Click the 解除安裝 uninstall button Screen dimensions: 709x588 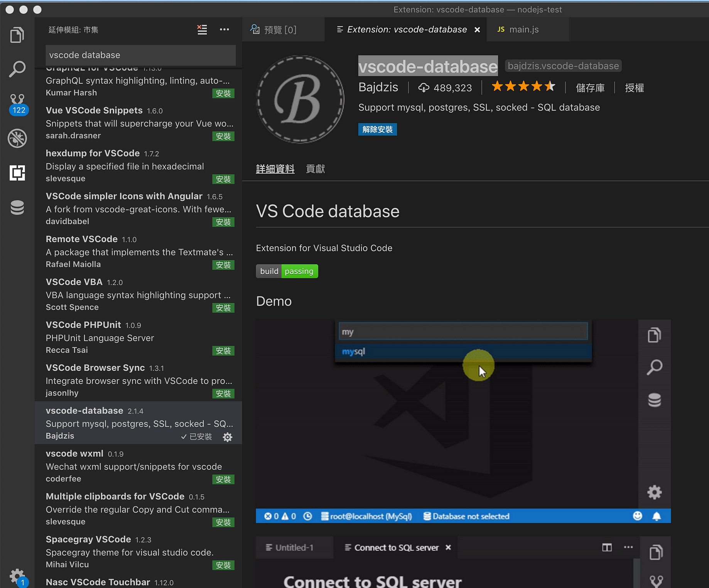[x=377, y=129]
